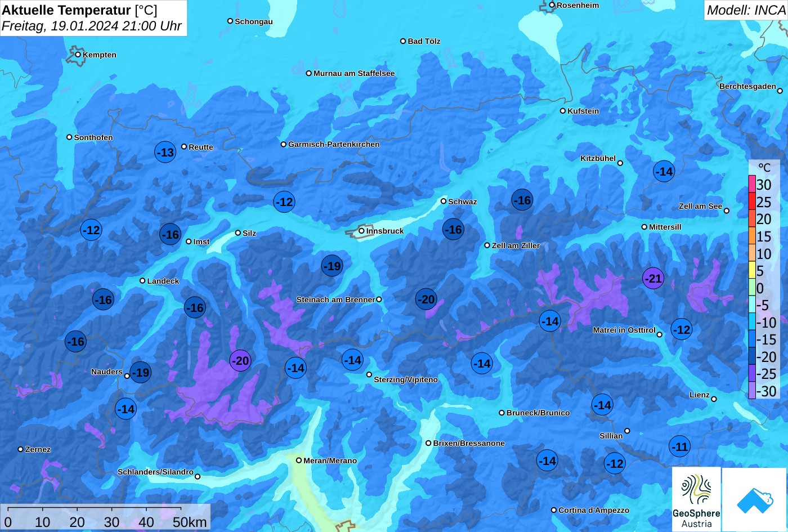Click the -11 temperature bubble
788x532 pixels.
click(680, 446)
